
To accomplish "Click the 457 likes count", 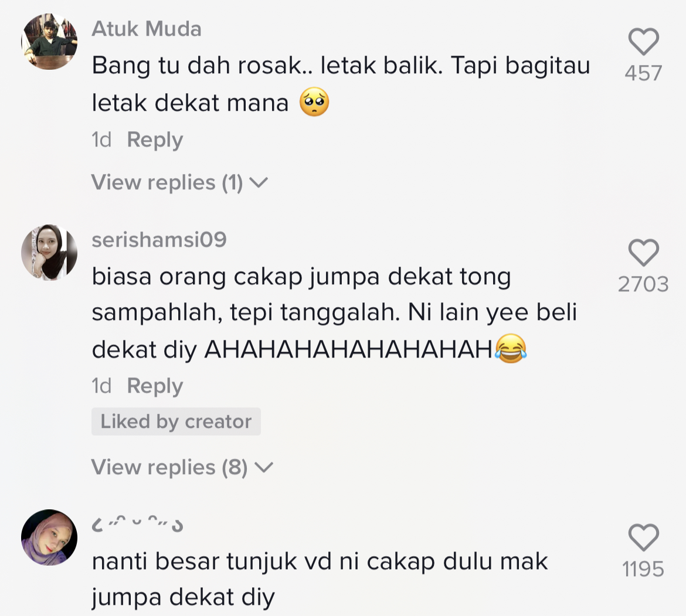I will (x=644, y=73).
